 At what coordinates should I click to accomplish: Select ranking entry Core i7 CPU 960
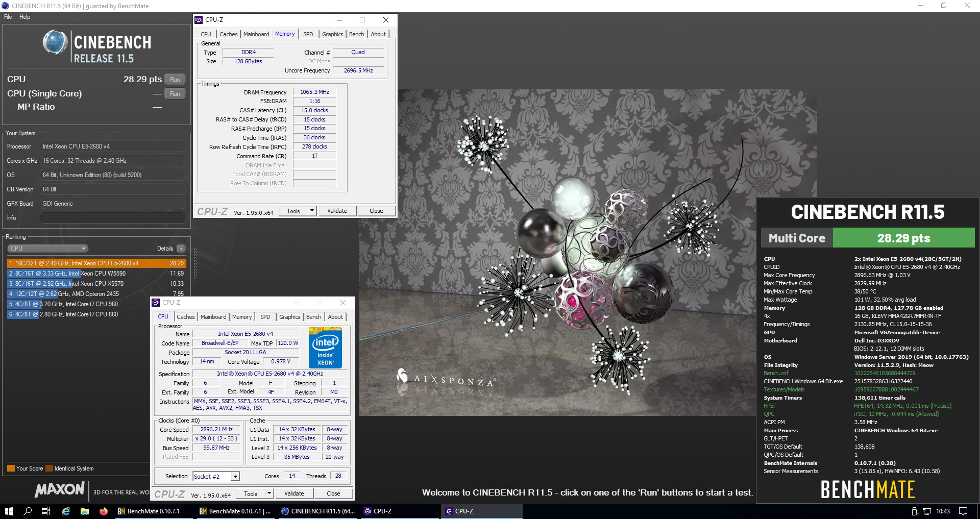[x=78, y=304]
